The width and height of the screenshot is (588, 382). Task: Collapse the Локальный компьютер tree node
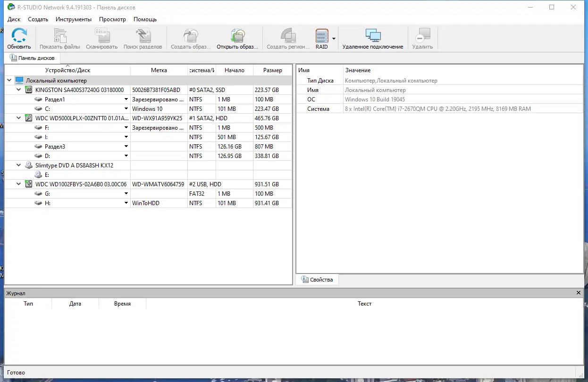[x=8, y=80]
